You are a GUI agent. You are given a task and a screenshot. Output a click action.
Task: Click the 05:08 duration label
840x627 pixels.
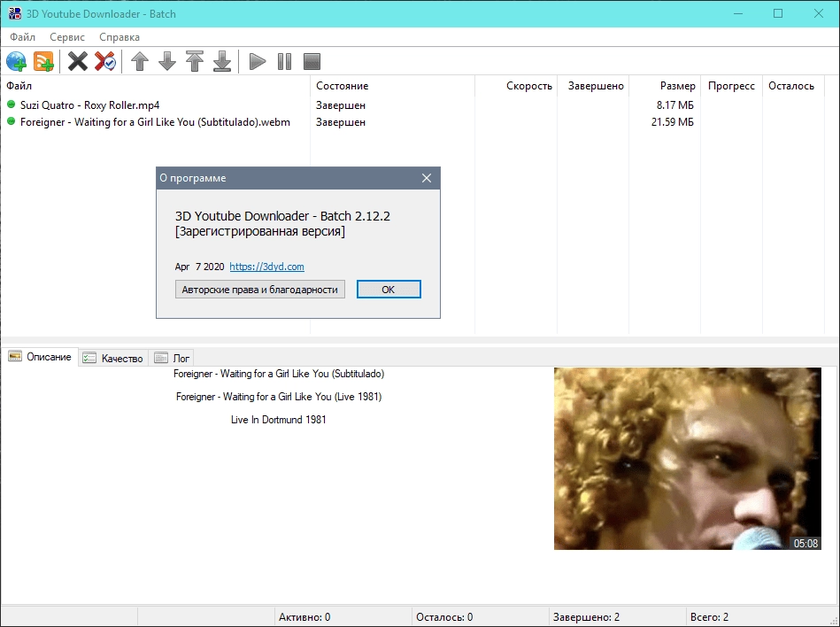[x=805, y=543]
